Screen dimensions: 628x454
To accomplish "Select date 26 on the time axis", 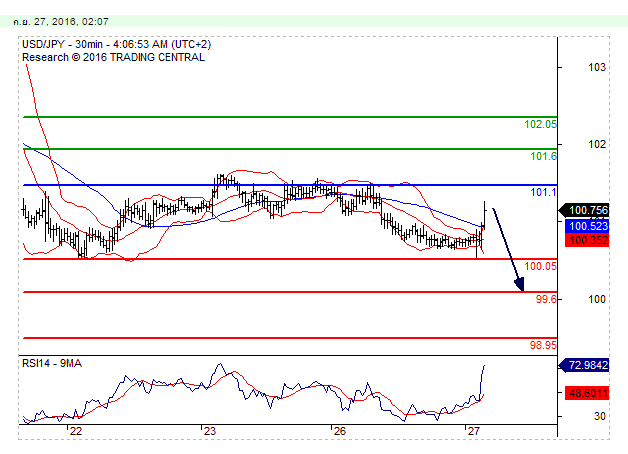I will tap(339, 431).
